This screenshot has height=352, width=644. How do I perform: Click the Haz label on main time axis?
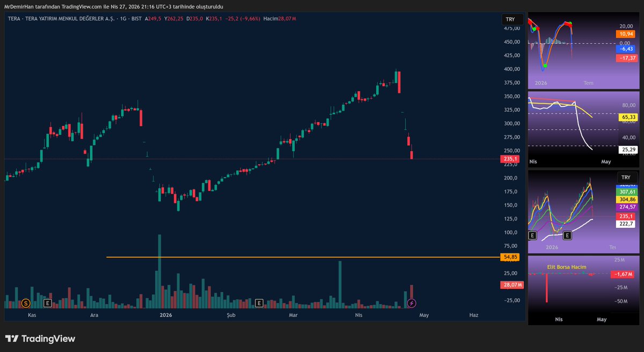[x=474, y=315]
